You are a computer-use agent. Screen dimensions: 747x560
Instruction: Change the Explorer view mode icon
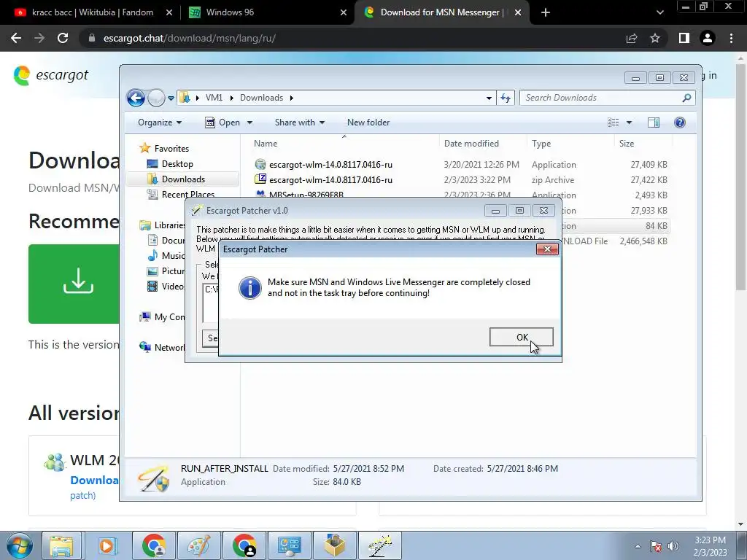click(613, 122)
